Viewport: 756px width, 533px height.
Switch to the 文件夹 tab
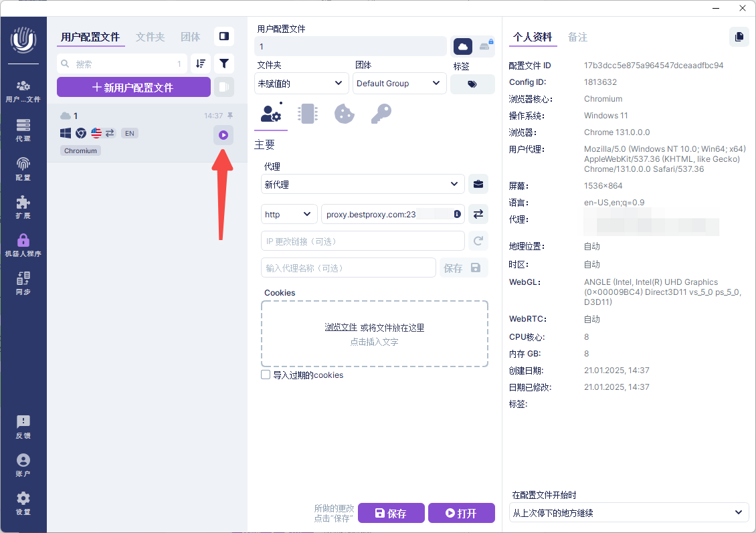point(150,37)
